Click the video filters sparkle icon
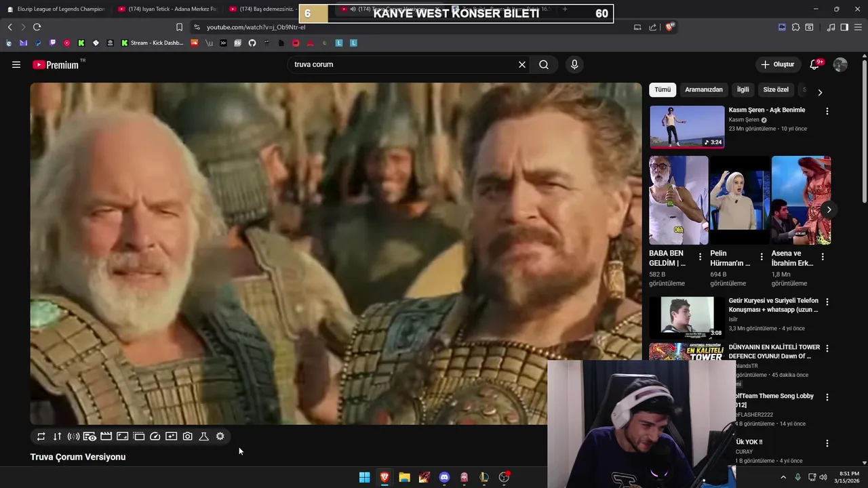 pos(171,436)
